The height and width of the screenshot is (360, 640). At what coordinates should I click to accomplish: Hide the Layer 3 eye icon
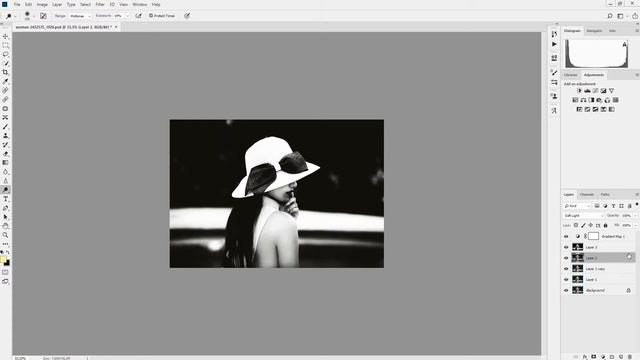(566, 247)
